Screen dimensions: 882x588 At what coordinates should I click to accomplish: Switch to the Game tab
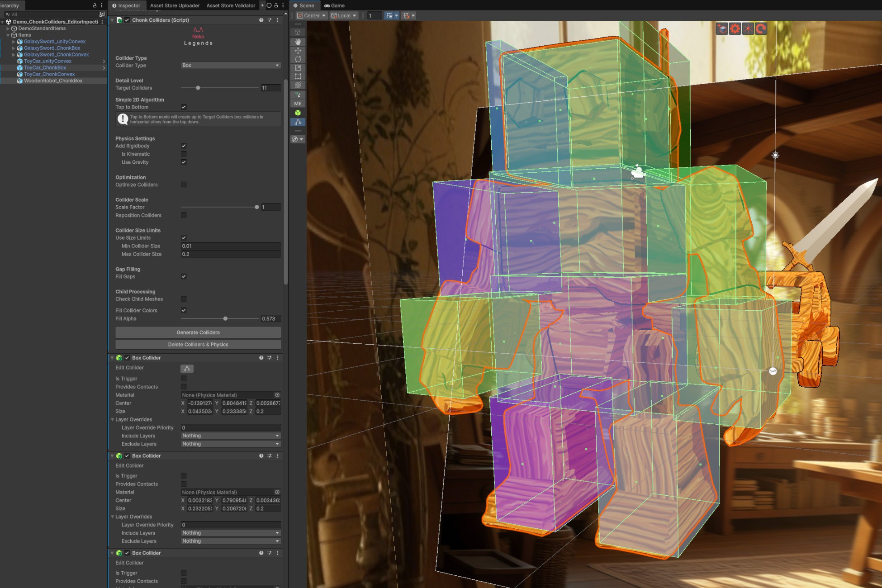tap(334, 5)
